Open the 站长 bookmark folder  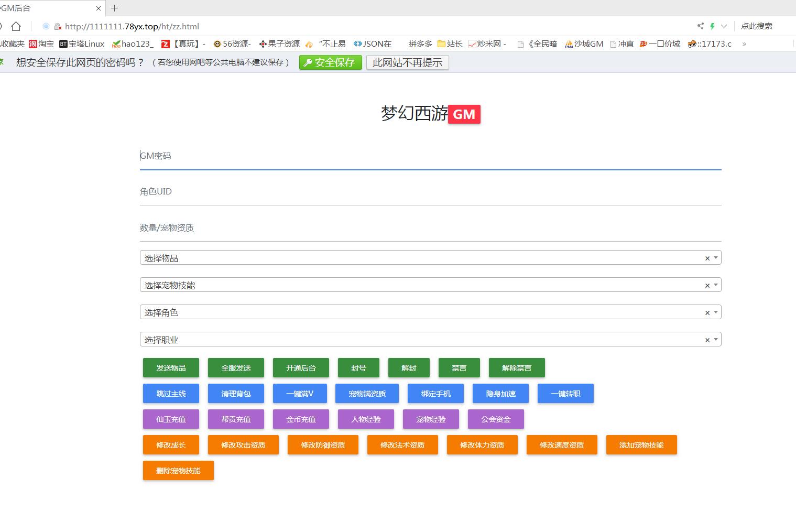450,44
